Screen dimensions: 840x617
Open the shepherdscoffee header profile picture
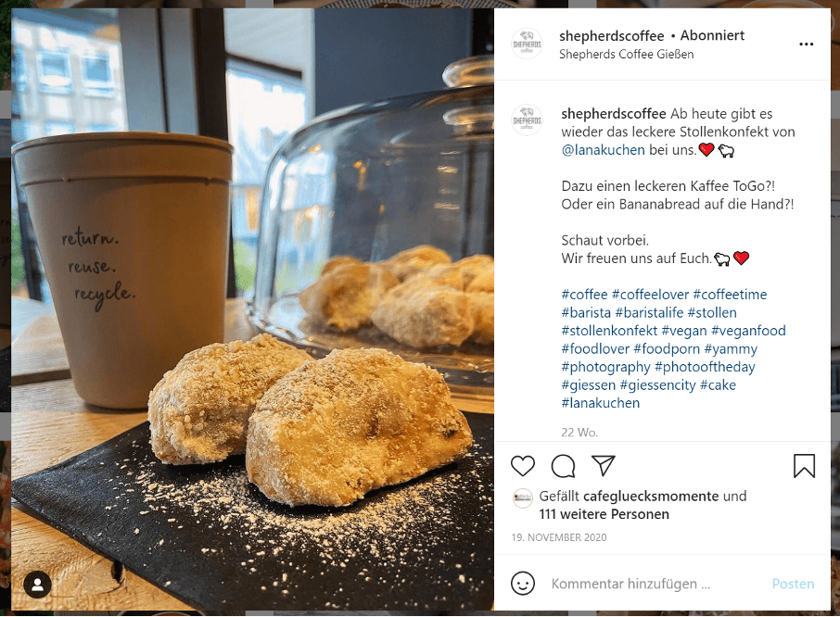click(527, 44)
